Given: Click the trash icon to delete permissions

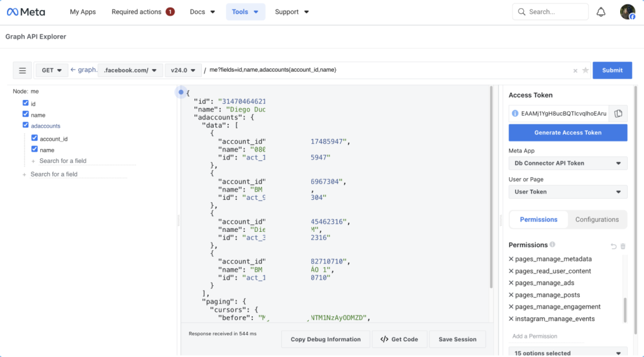Looking at the screenshot, I should tap(623, 246).
